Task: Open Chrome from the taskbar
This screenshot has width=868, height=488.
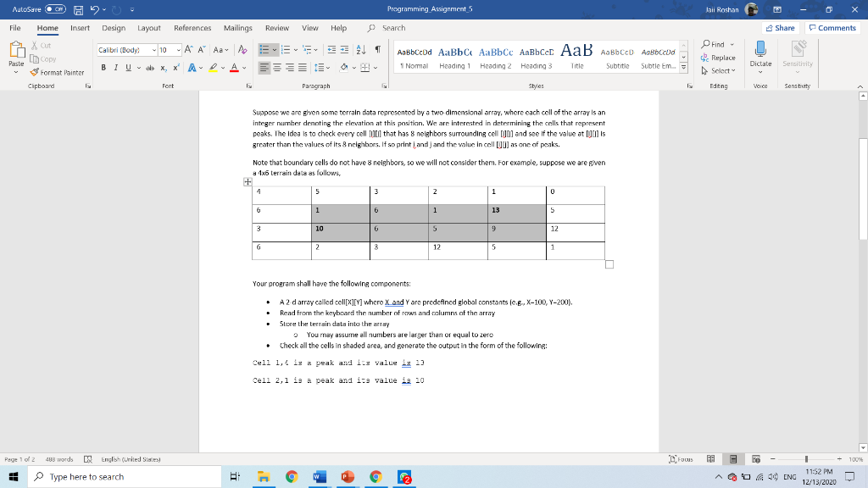Action: point(292,477)
